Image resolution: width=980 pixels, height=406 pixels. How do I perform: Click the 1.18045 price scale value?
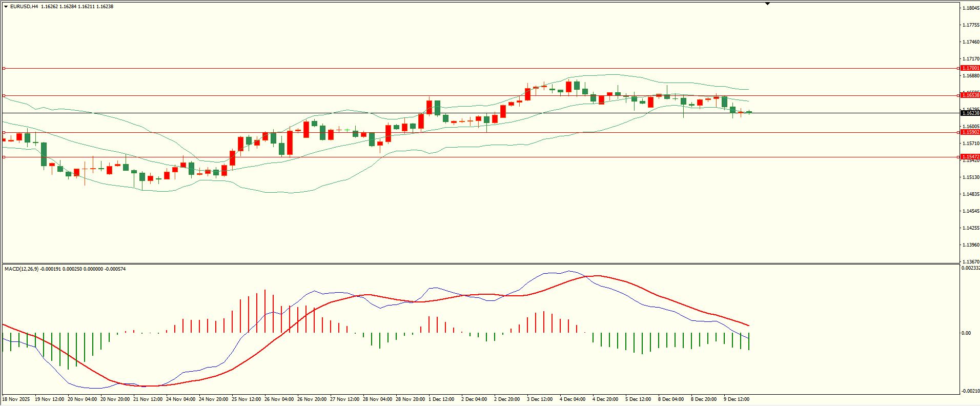click(971, 8)
